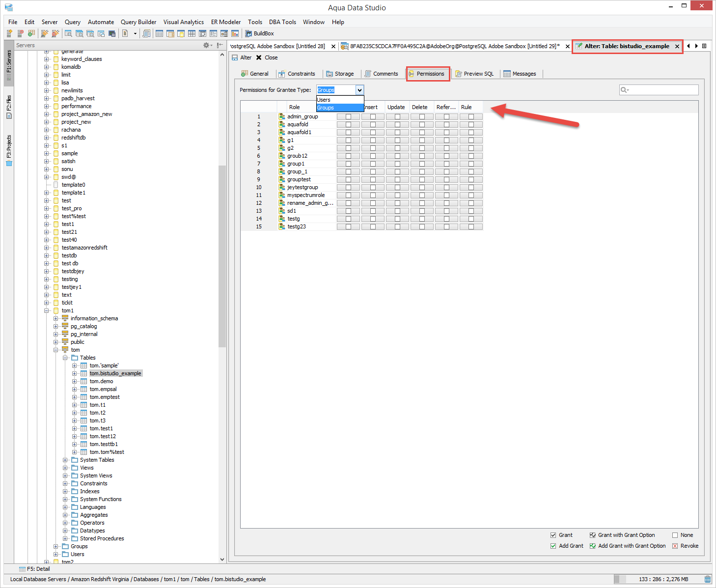The width and height of the screenshot is (716, 588).
Task: Open the DBA Tools menu
Action: (x=282, y=22)
